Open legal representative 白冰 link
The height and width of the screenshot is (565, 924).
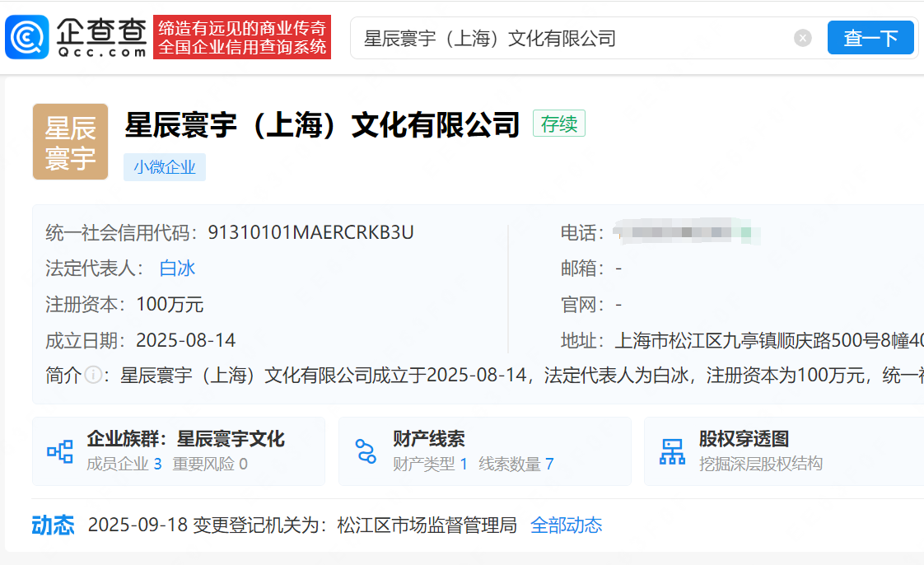point(177,268)
